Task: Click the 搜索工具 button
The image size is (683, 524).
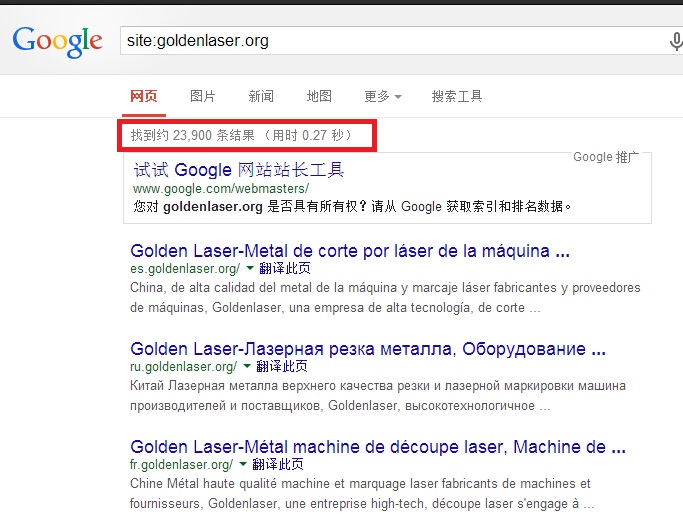Action: 457,96
